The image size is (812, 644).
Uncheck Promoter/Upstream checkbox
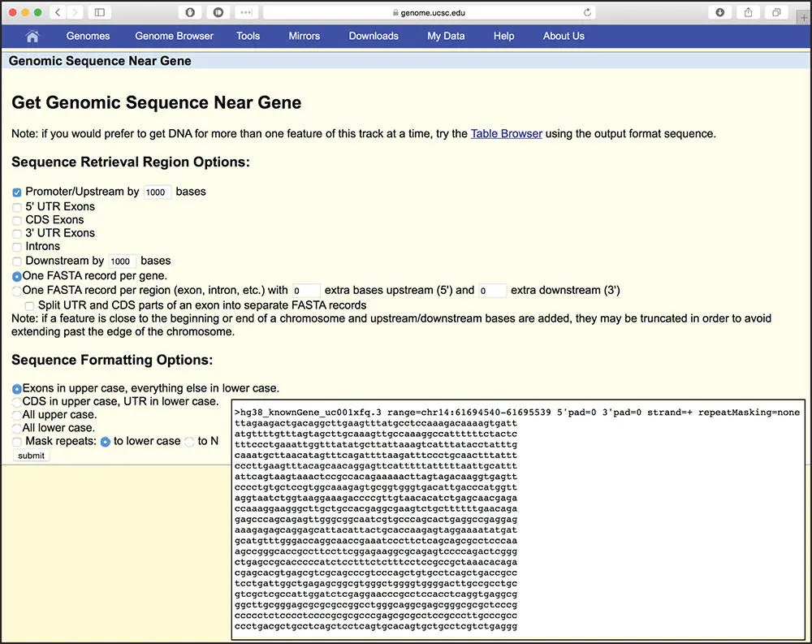17,192
